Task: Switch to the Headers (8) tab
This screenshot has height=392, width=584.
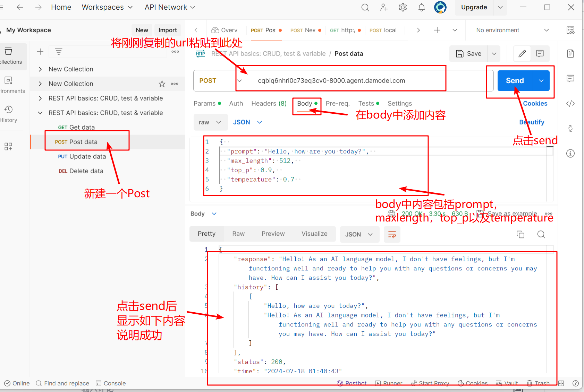Action: click(269, 104)
